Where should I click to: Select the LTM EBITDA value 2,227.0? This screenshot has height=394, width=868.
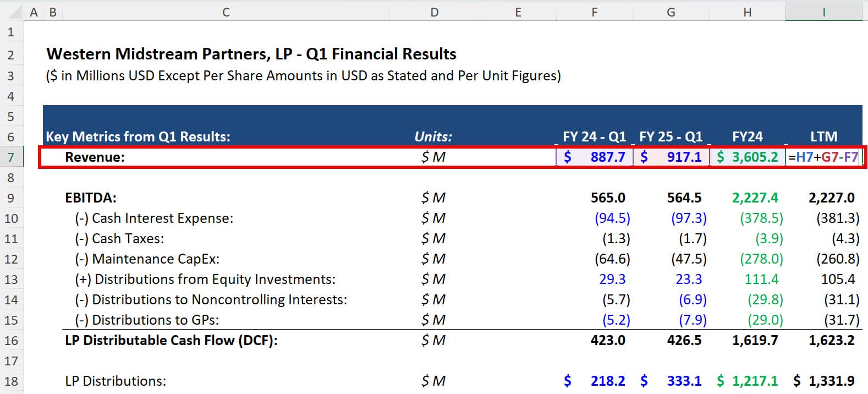pos(831,198)
